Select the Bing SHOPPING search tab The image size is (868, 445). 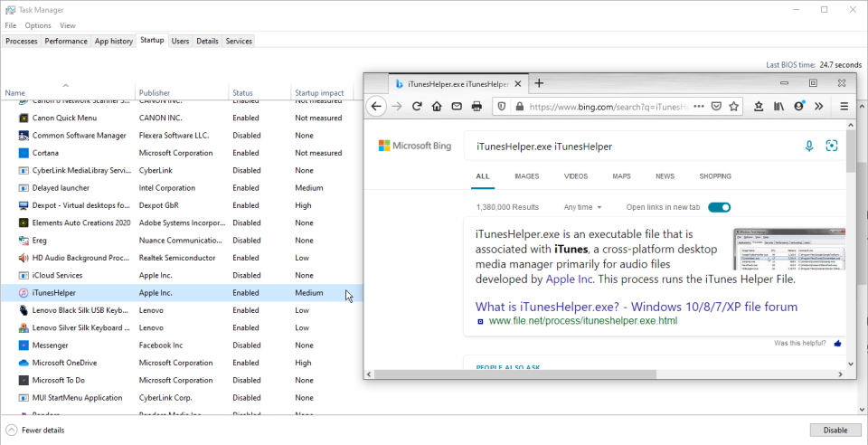pyautogui.click(x=715, y=176)
